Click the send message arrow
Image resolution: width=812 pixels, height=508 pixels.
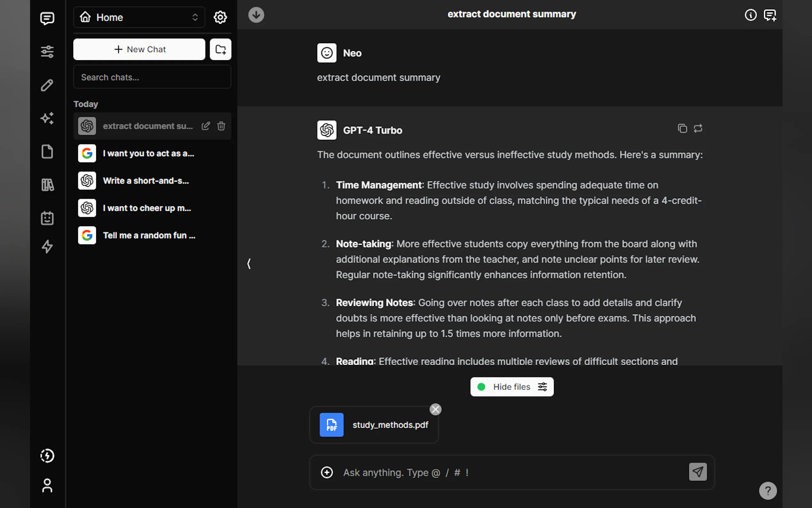click(698, 472)
